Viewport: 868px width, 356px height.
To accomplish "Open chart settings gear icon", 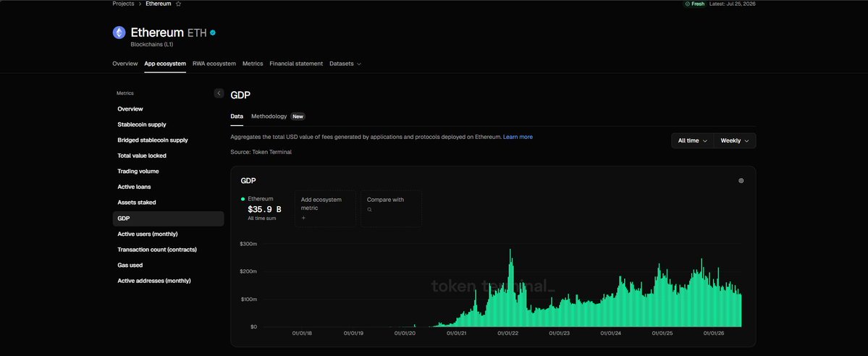I will [741, 180].
